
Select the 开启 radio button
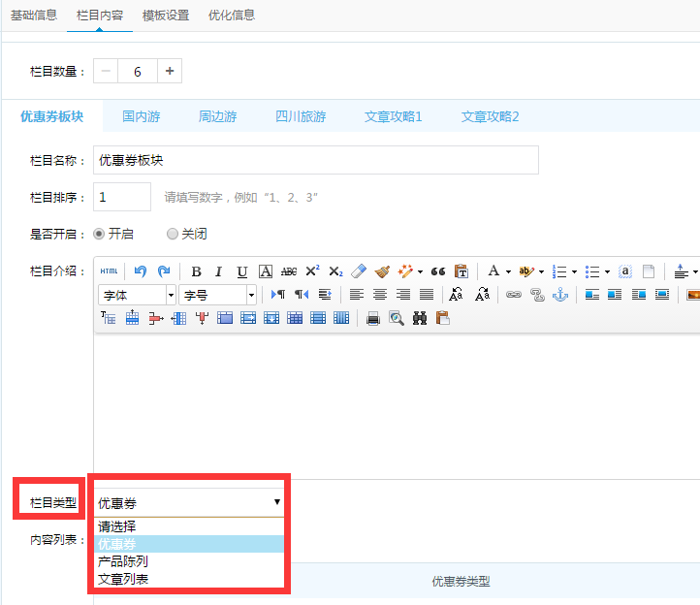pyautogui.click(x=99, y=234)
